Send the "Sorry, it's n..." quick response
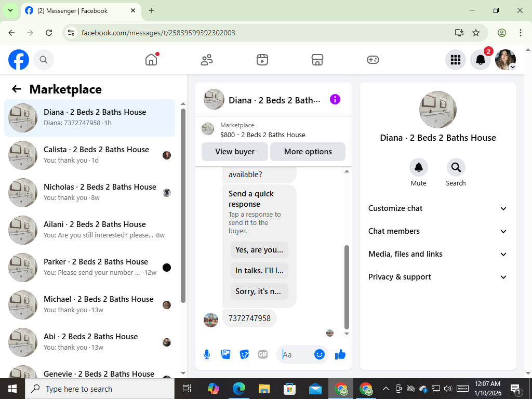Image resolution: width=532 pixels, height=399 pixels. (x=259, y=291)
